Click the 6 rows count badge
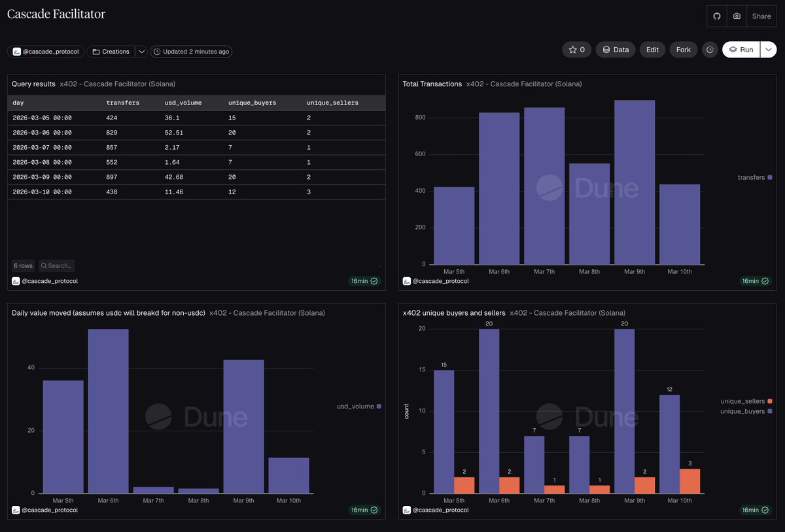This screenshot has height=532, width=785. pos(24,266)
